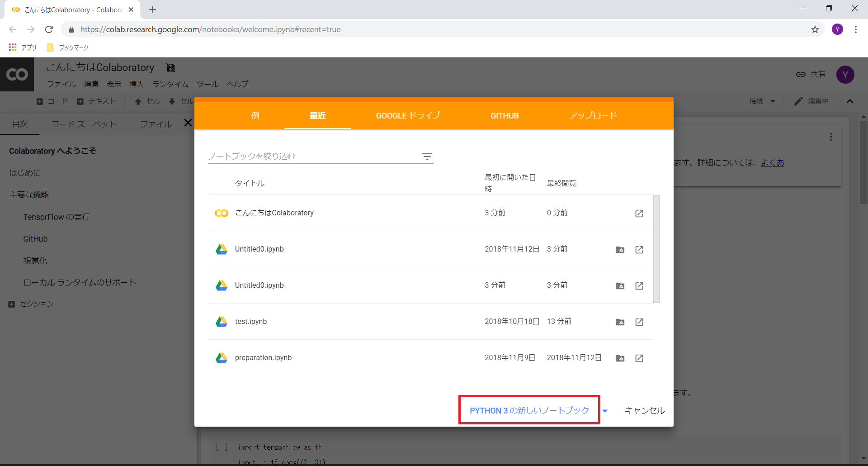Viewport: 868px width, 466px height.
Task: Click the CO icon beside こんにちはColaboratory row
Action: point(222,213)
